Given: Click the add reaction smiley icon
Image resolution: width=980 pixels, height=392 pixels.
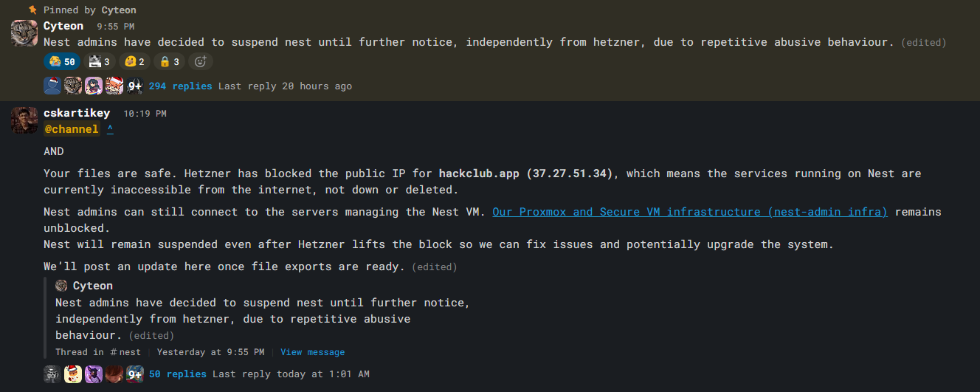Looking at the screenshot, I should [x=200, y=62].
